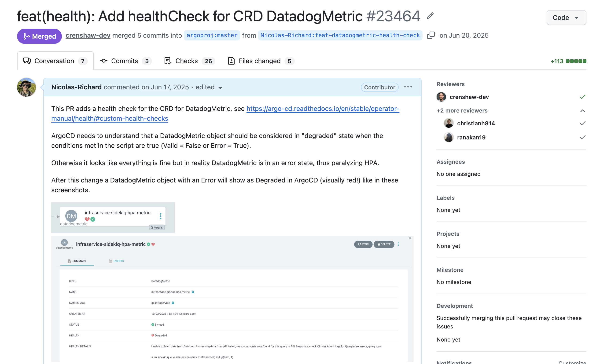The width and height of the screenshot is (611, 364).
Task: Open crenshaw-dev profile link in merge line
Action: click(x=88, y=35)
